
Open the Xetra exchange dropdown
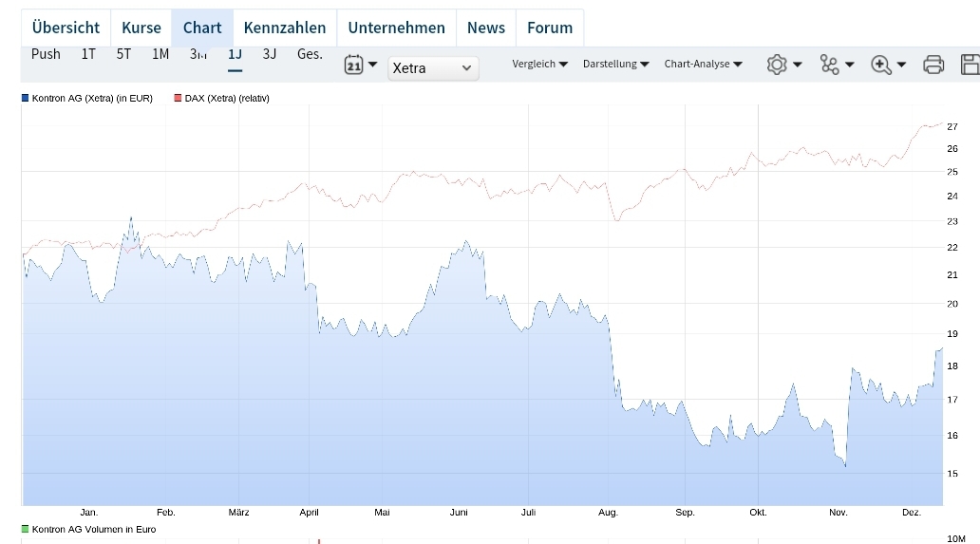pos(433,67)
